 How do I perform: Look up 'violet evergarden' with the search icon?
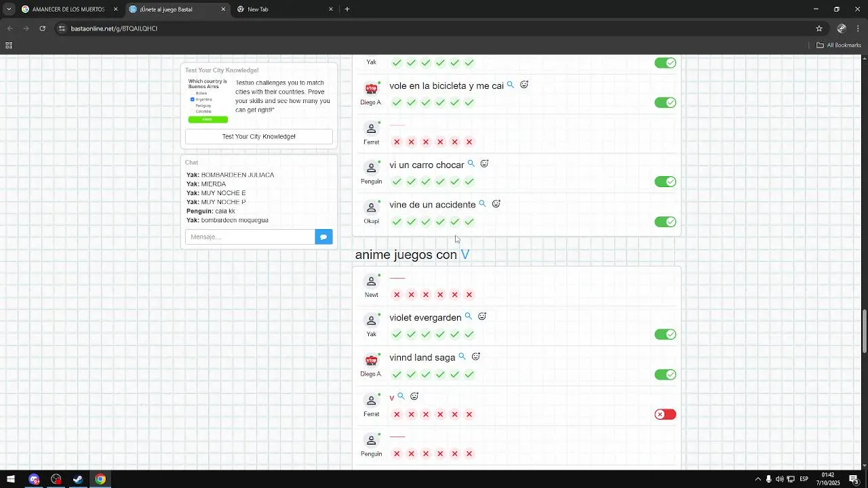click(469, 317)
